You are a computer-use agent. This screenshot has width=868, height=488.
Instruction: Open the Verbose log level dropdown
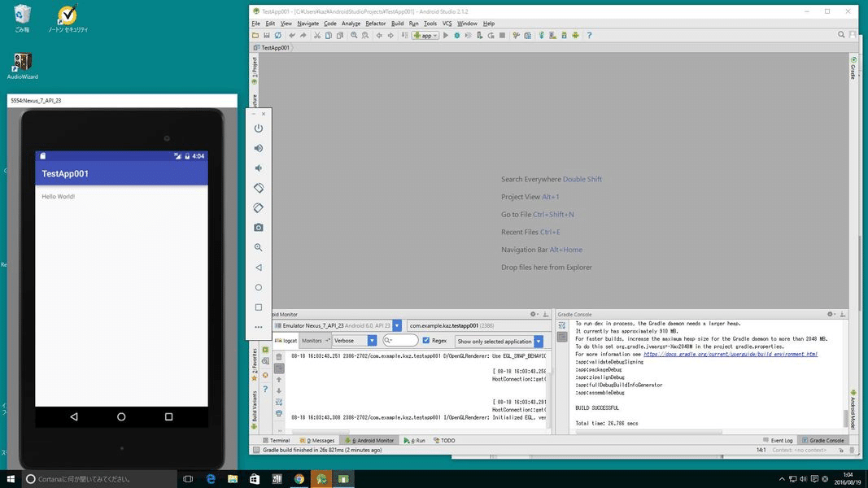click(x=355, y=341)
